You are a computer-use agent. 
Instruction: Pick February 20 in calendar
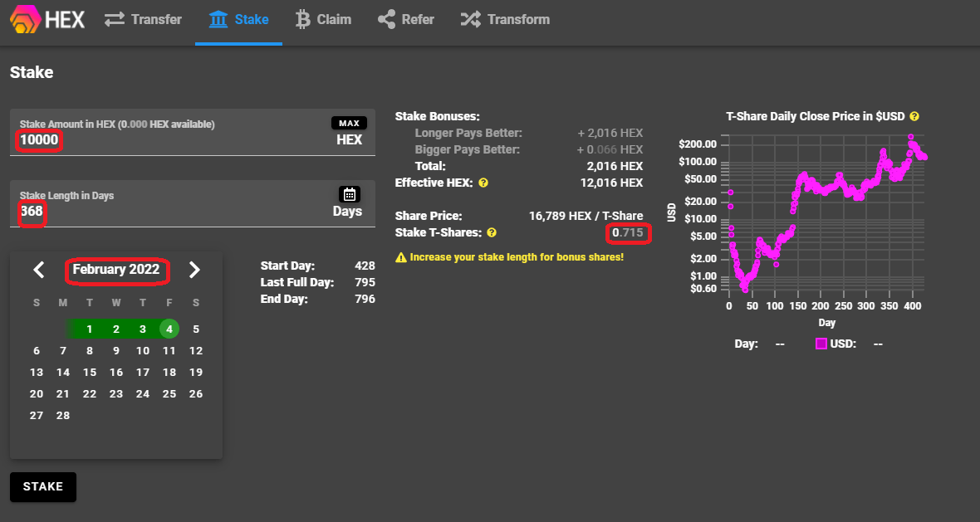pyautogui.click(x=37, y=394)
